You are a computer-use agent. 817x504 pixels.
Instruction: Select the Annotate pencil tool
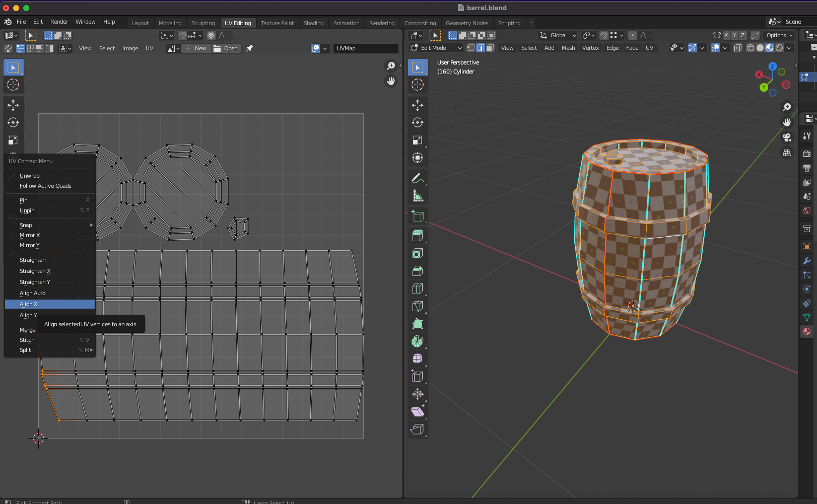[x=417, y=178]
